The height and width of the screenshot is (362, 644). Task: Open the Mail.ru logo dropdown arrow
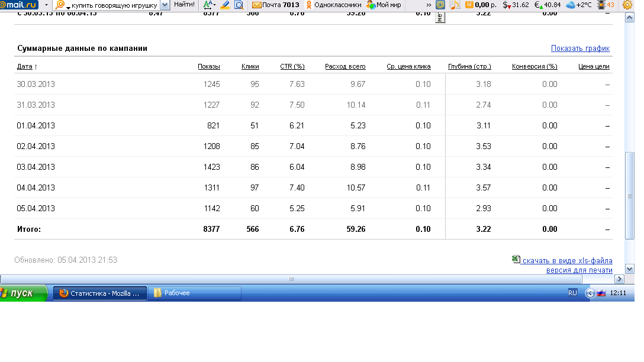46,5
